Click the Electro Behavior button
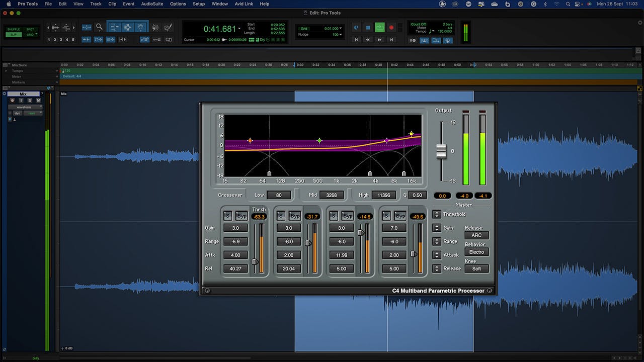The width and height of the screenshot is (644, 362). coord(476,252)
